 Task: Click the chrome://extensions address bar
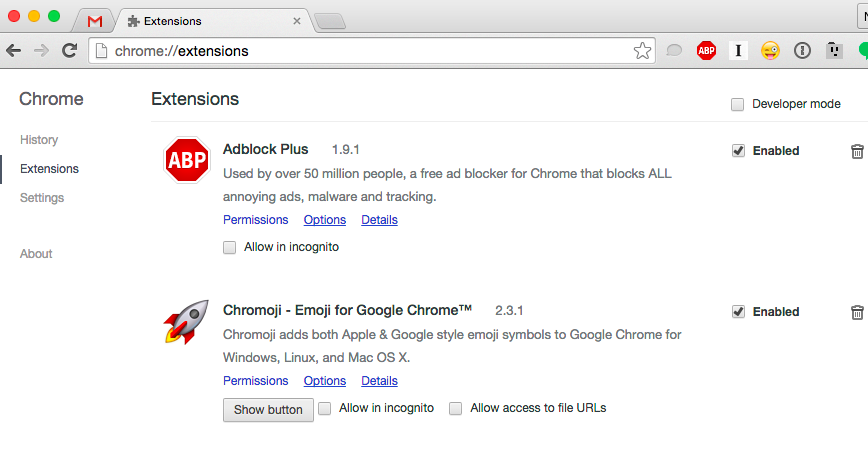click(360, 50)
